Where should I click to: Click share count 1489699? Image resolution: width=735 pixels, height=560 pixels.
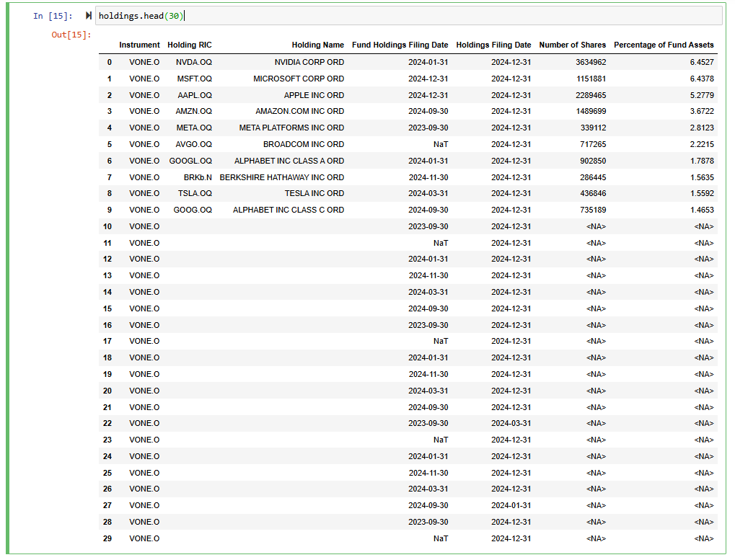591,112
